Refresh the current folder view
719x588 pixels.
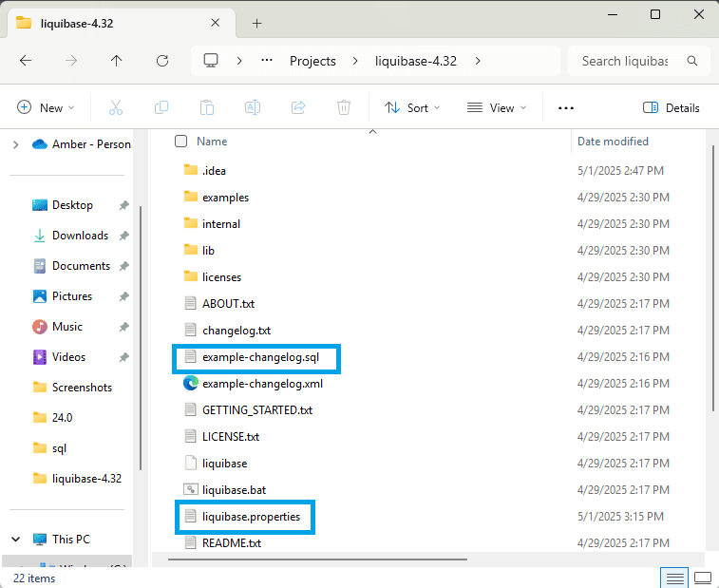point(161,61)
